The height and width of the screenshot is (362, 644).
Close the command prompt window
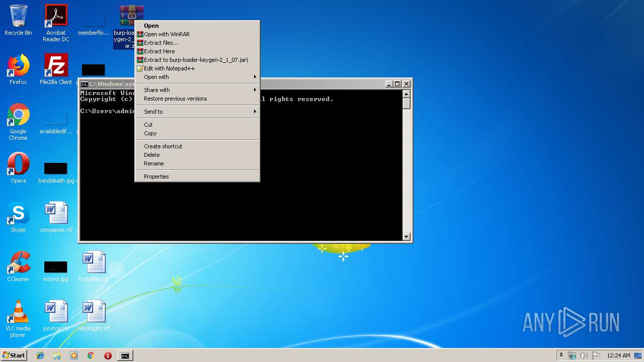pos(407,84)
